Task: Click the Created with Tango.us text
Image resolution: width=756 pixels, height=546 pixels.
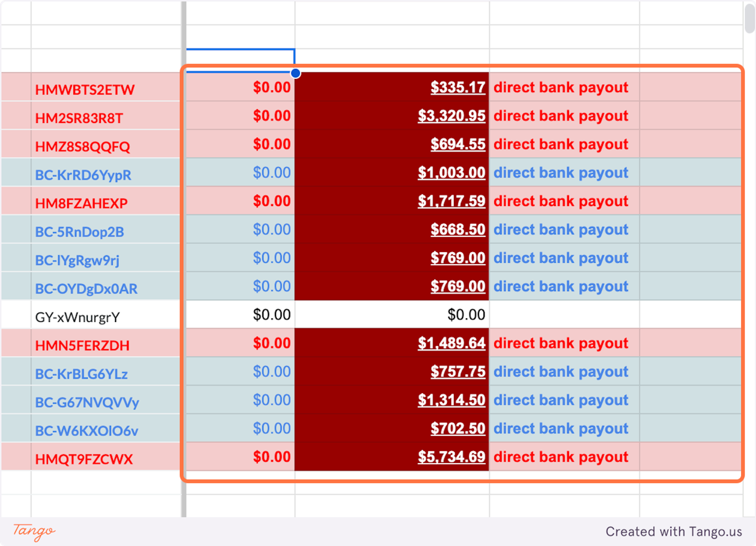Action: [674, 532]
